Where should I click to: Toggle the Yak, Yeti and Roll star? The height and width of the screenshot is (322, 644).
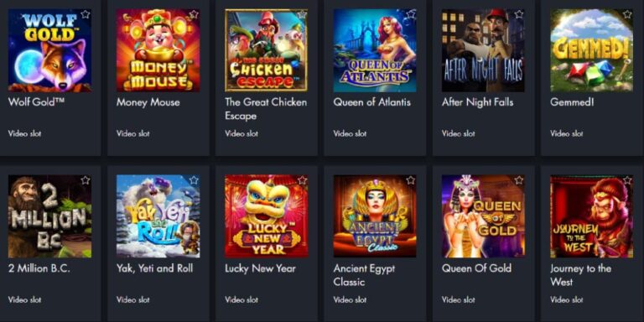[194, 180]
